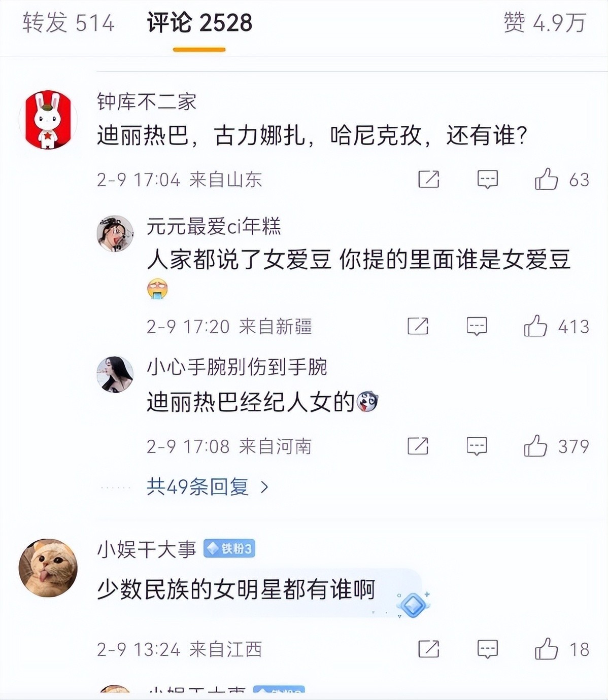Open the 元元最爱ci年糕 username link
608x700 pixels.
(214, 226)
